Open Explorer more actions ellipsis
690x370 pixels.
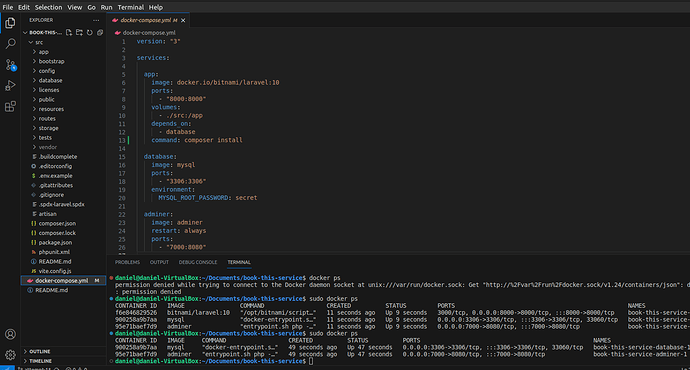tap(96, 20)
